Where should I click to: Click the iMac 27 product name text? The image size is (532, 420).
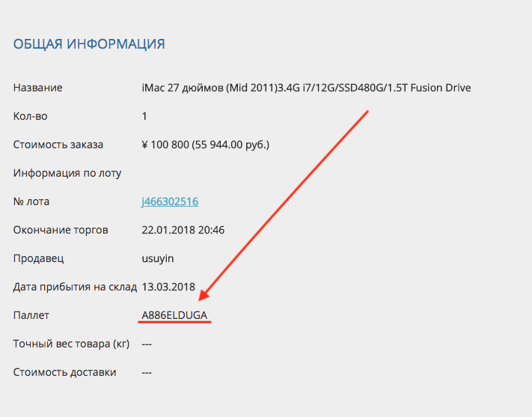click(306, 88)
